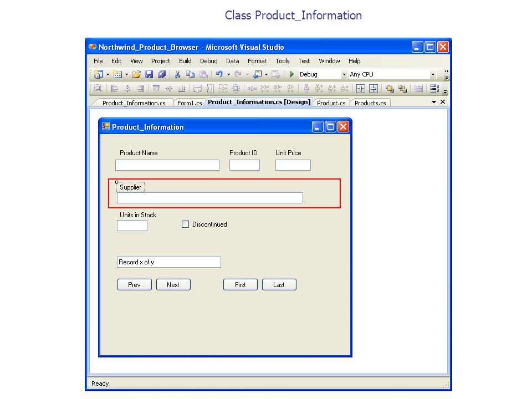This screenshot has width=532, height=399.
Task: Expand the layout toolbar overflow options
Action: click(x=445, y=92)
